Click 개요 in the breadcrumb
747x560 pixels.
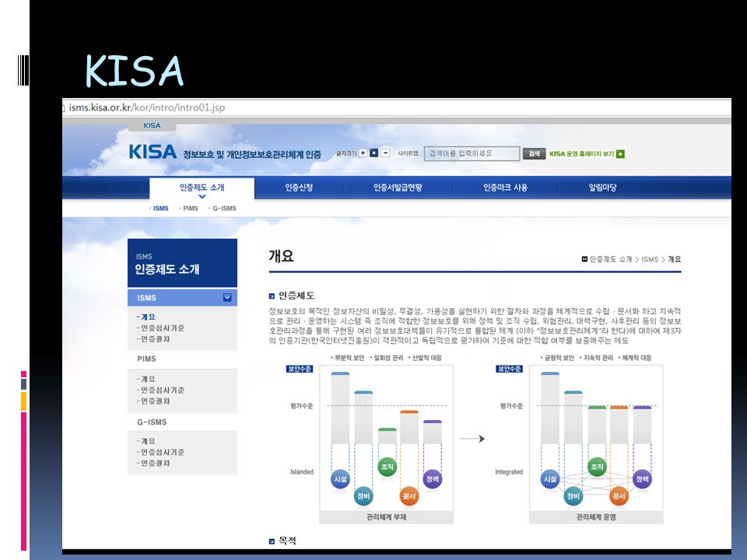point(674,259)
